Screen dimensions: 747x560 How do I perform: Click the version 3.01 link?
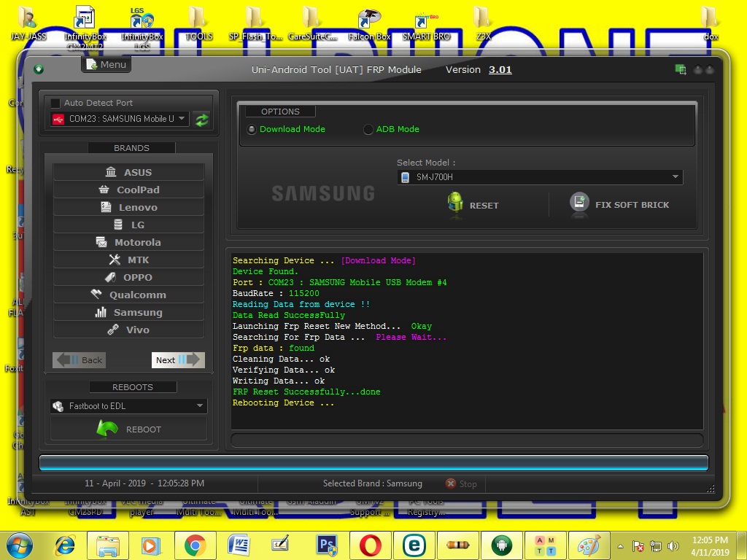point(500,69)
